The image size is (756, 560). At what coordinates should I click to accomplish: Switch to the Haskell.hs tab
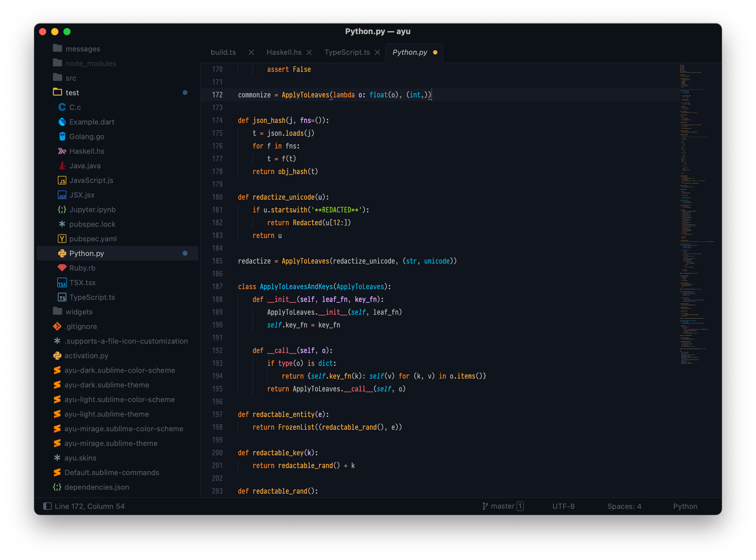point(284,52)
